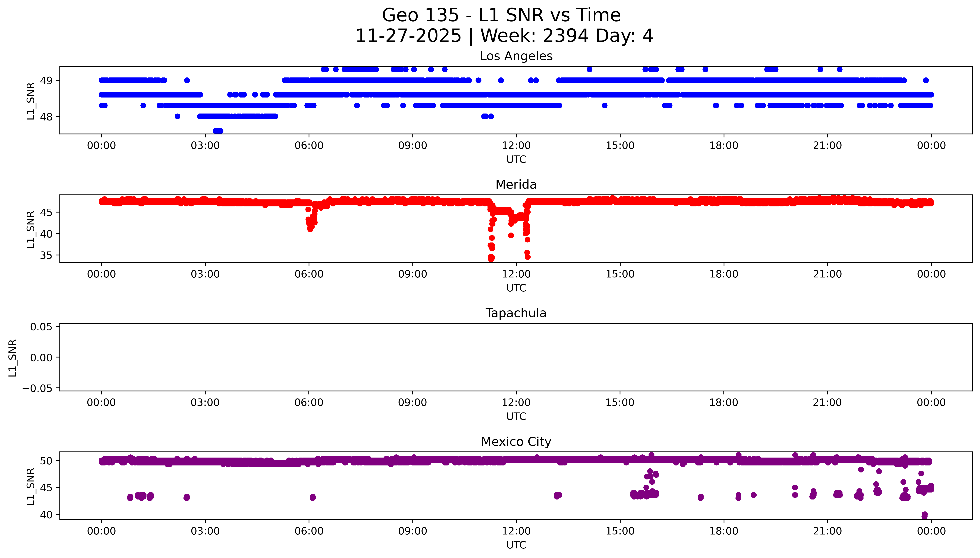This screenshot has width=980, height=558.
Task: Click the 49 y-axis tick on Los Angeles plot
Action: pyautogui.click(x=46, y=80)
